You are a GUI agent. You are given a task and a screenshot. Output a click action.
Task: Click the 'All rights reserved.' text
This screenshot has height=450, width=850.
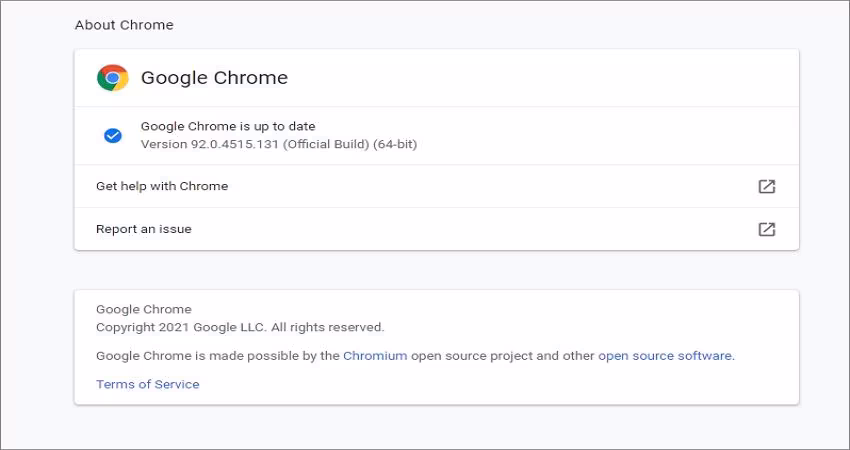coord(327,327)
